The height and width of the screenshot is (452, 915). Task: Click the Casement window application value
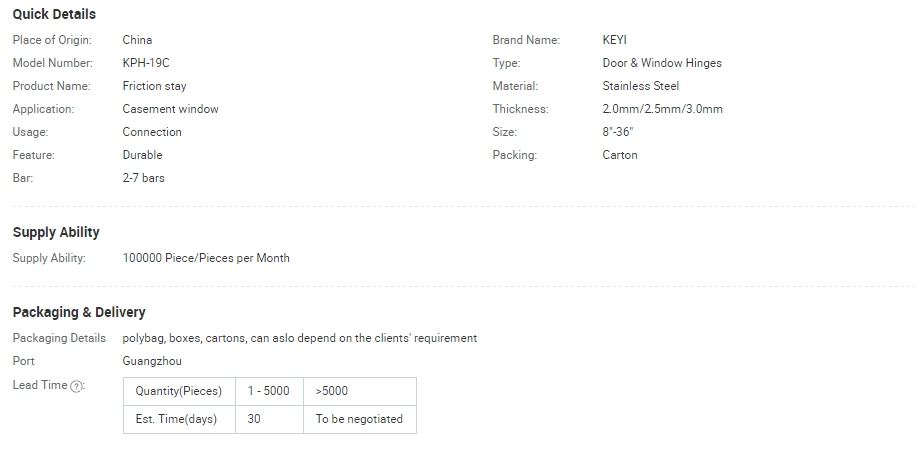(x=170, y=109)
